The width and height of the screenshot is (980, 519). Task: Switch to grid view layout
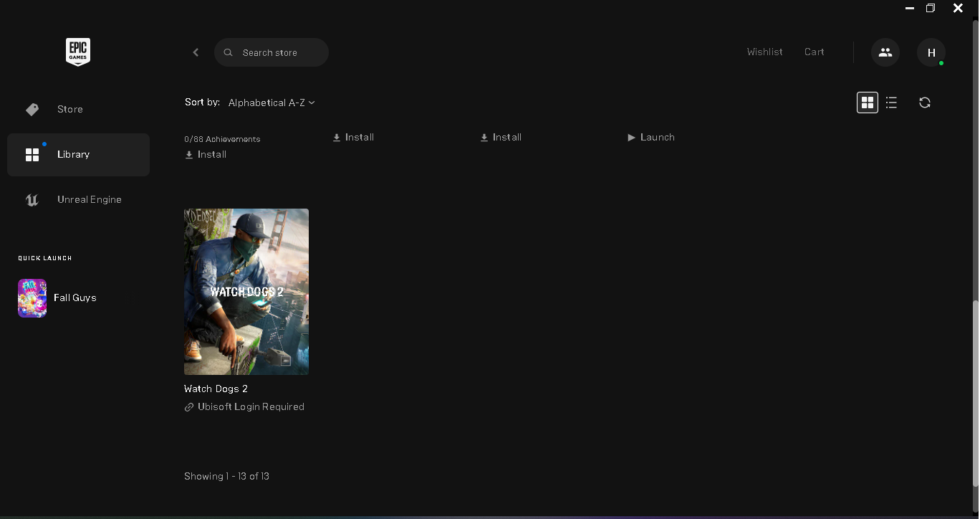tap(868, 103)
